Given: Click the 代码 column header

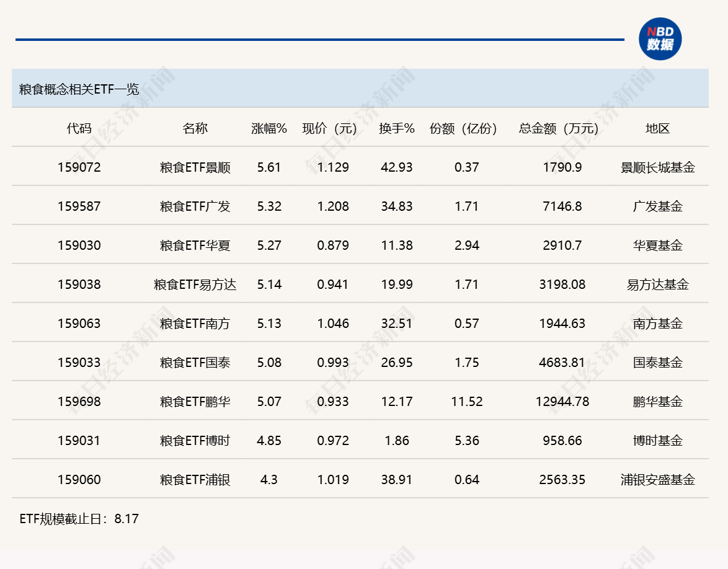Looking at the screenshot, I should (79, 128).
